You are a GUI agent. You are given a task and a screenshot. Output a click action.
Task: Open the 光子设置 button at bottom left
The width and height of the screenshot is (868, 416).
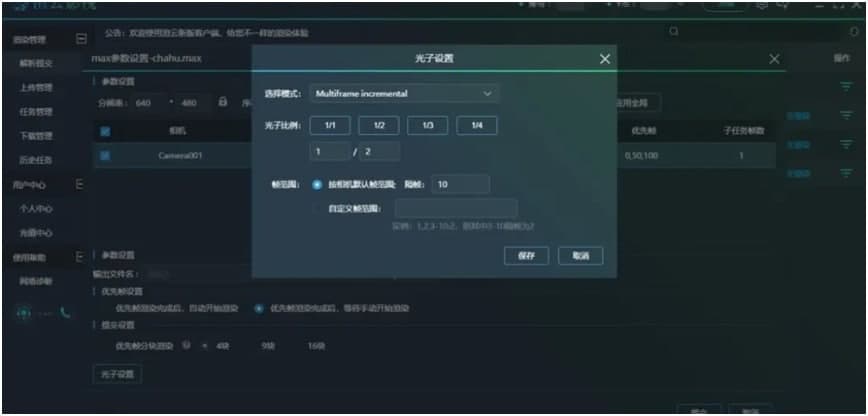click(x=117, y=374)
